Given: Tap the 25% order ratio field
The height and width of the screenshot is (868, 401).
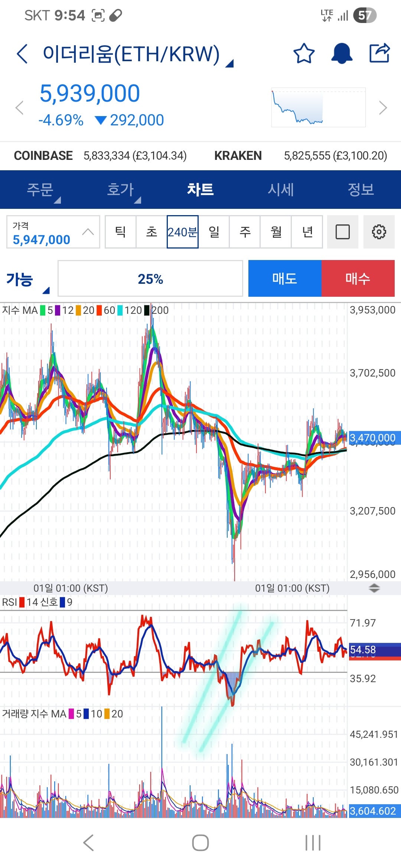Looking at the screenshot, I should pyautogui.click(x=150, y=279).
